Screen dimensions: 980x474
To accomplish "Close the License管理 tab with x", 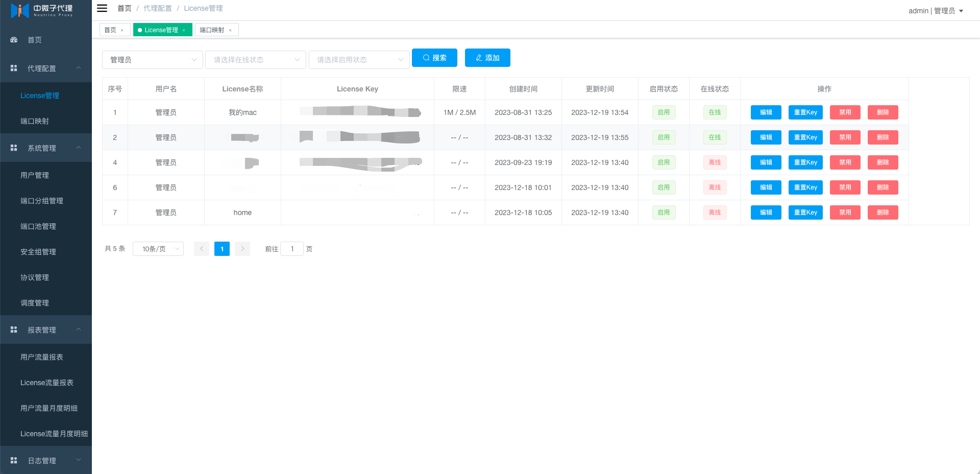I will 184,30.
